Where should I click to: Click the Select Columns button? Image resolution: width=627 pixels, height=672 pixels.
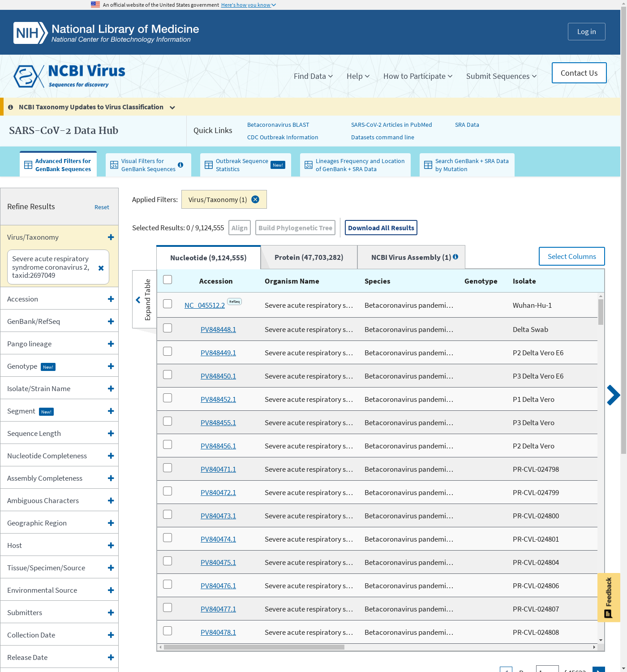572,256
